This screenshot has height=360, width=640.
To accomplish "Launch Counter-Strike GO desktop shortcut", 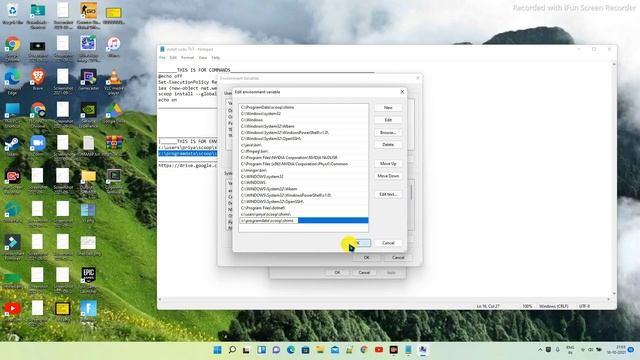I will 88,14.
